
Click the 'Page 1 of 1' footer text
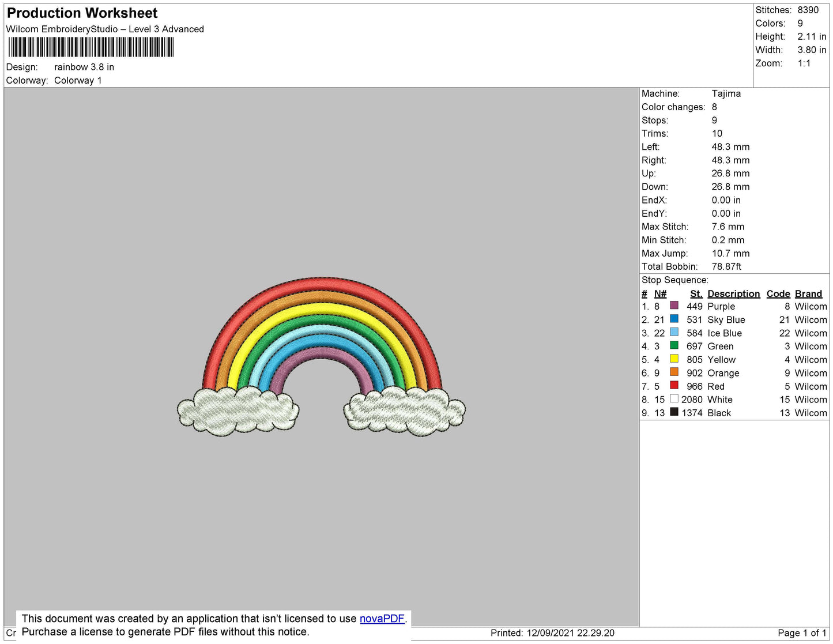[x=802, y=632]
